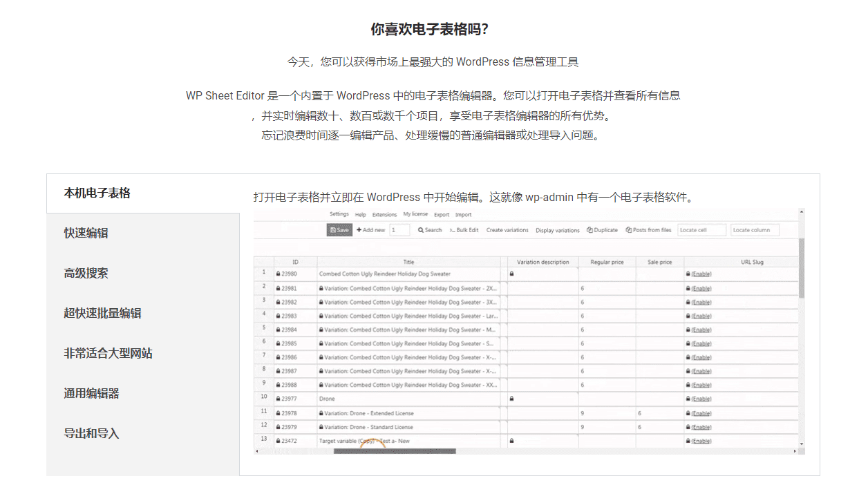This screenshot has height=494, width=868.
Task: Click Variation description lock icon in row 13
Action: point(511,441)
